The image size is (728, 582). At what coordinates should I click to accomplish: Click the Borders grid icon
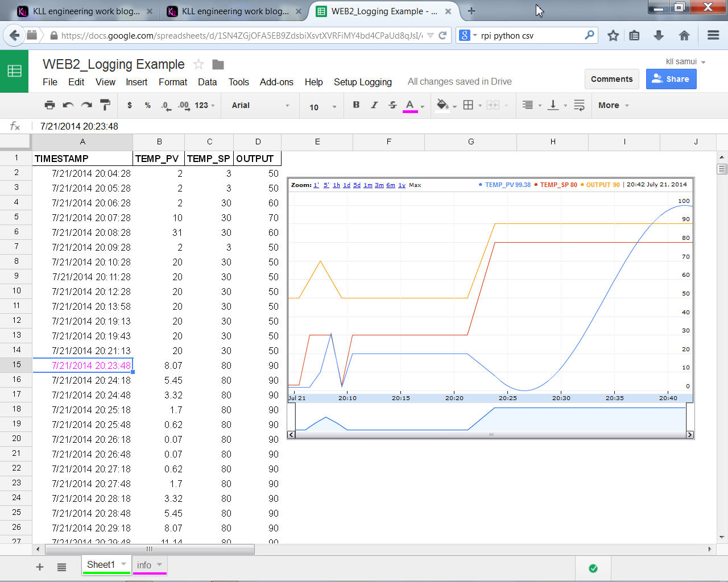click(468, 105)
